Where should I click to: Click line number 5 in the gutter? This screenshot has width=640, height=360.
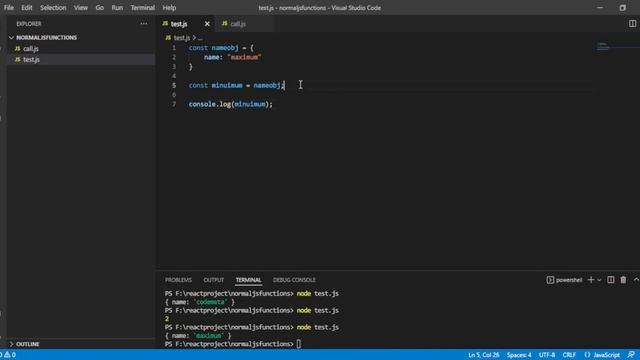174,86
